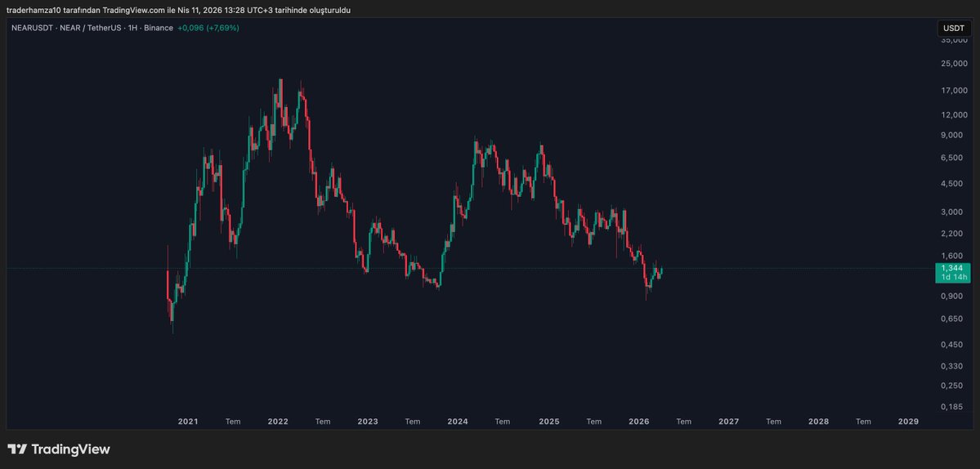Click the USDT currency button
980x469 pixels.
954,28
